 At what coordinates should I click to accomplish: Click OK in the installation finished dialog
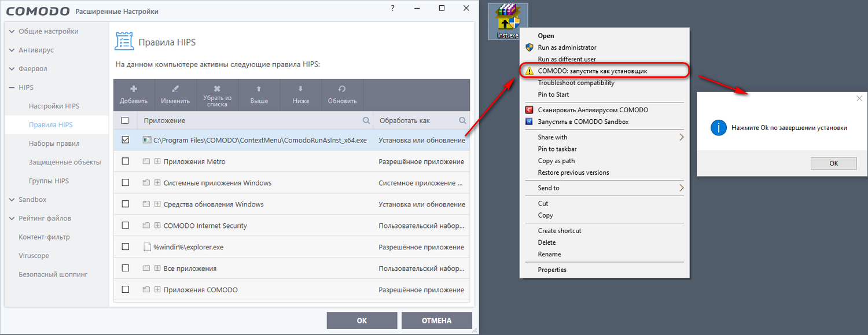(x=833, y=163)
